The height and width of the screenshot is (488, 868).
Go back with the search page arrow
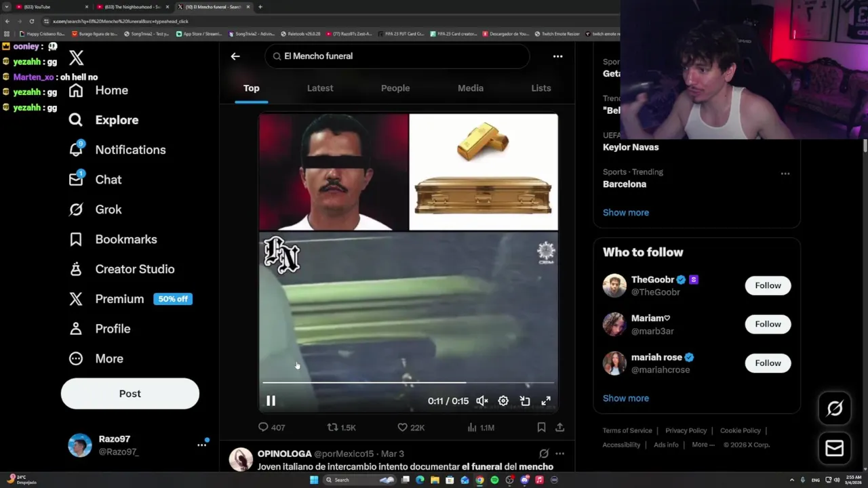(x=235, y=56)
